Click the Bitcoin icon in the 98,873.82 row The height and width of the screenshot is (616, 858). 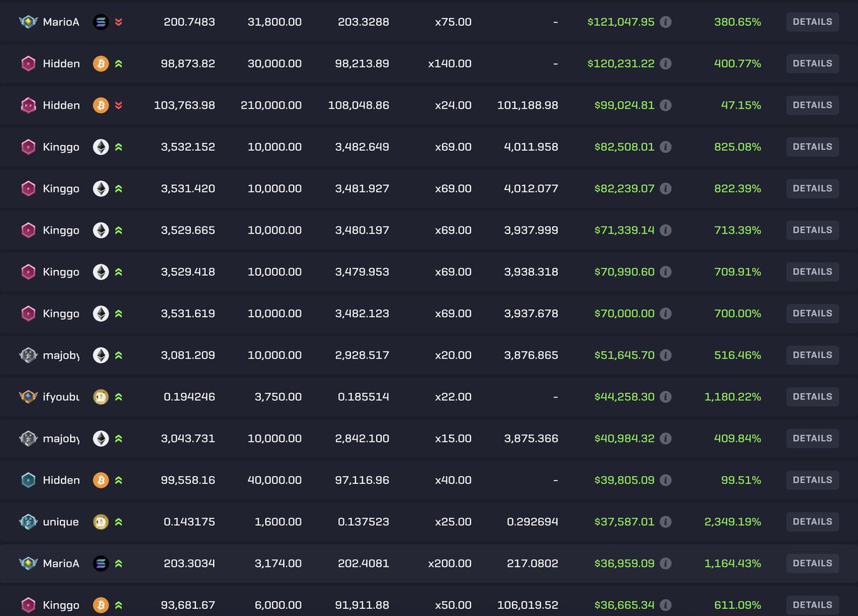tap(101, 64)
